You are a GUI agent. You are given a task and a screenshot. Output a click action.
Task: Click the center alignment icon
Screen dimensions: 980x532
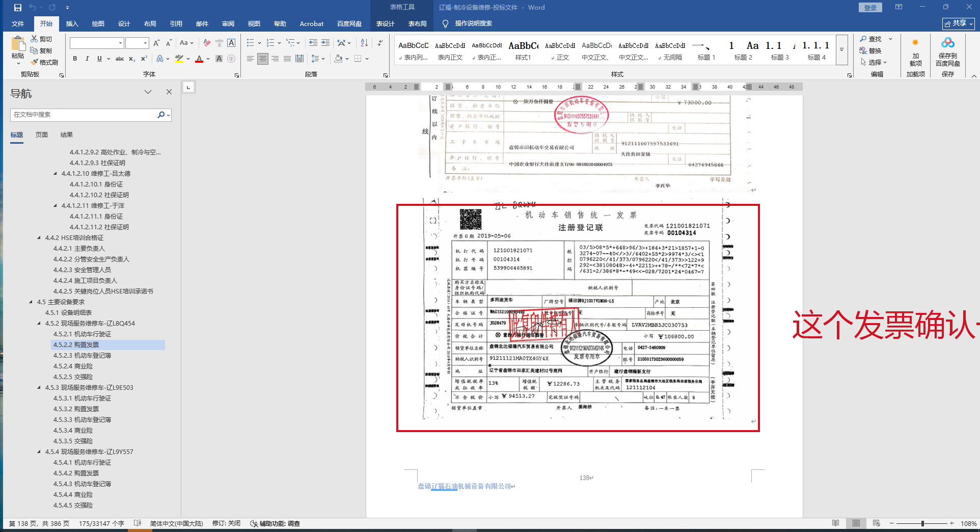pos(263,59)
